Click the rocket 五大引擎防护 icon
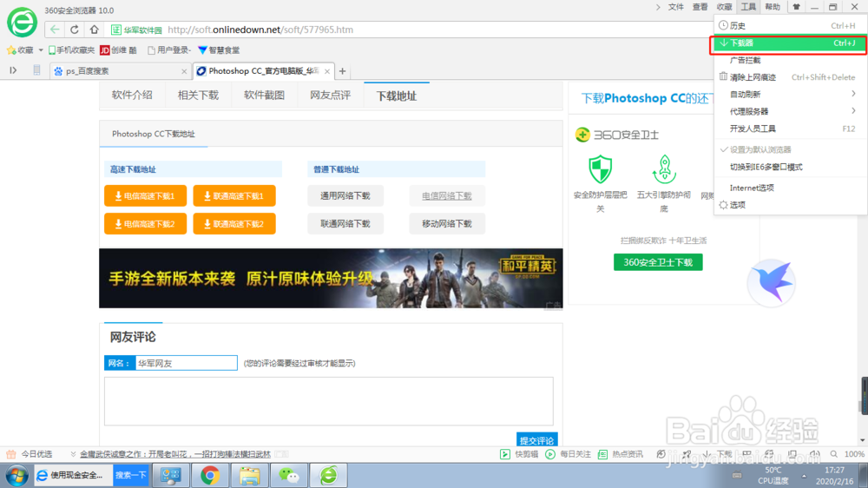The image size is (868, 488). coord(664,169)
